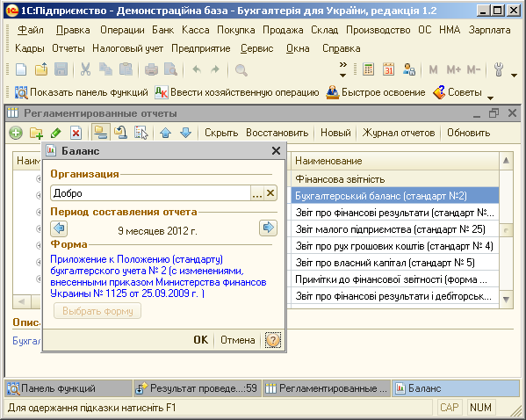
Task: Click the Paste clipboard icon
Action: click(x=126, y=69)
